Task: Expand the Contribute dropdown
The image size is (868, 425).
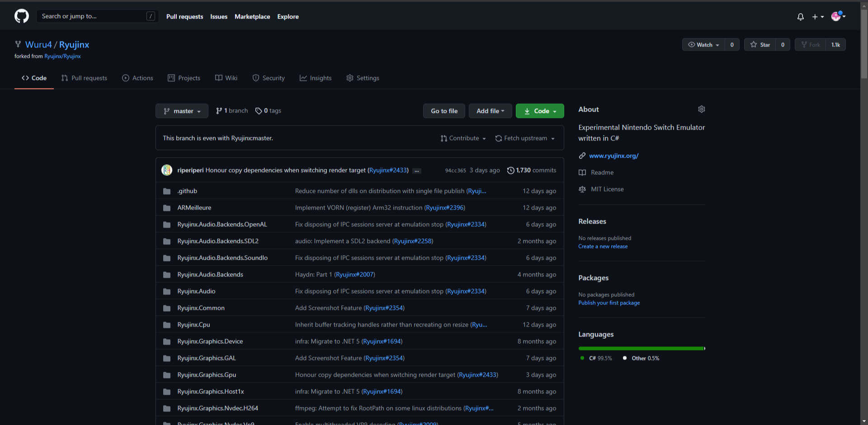Action: click(463, 138)
